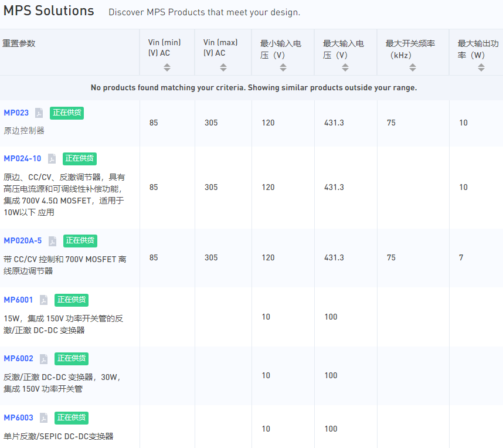Click the 正在供货 badge beside MP023
This screenshot has width=503, height=448.
point(67,113)
